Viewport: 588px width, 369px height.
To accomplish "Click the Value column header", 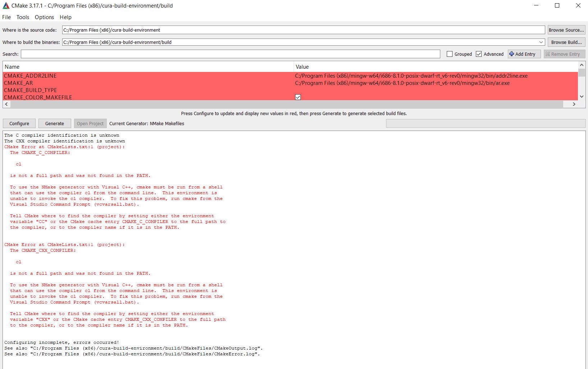I will point(436,67).
